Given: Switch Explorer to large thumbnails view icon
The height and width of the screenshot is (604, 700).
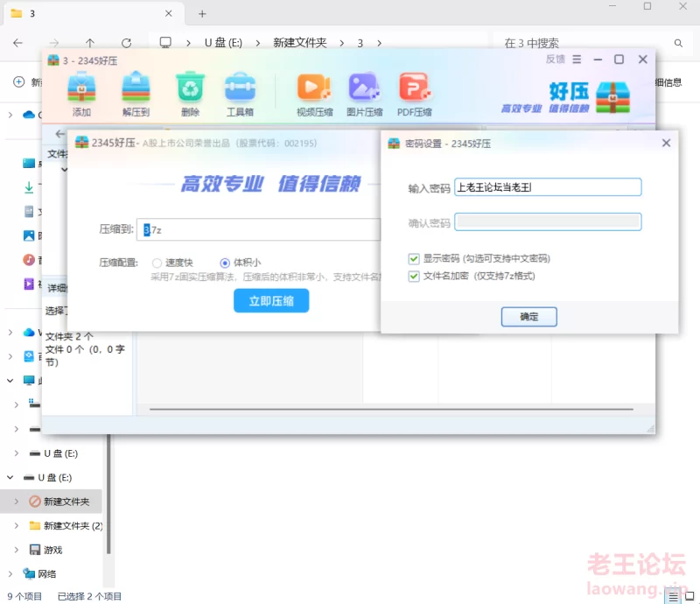Looking at the screenshot, I should (x=689, y=596).
